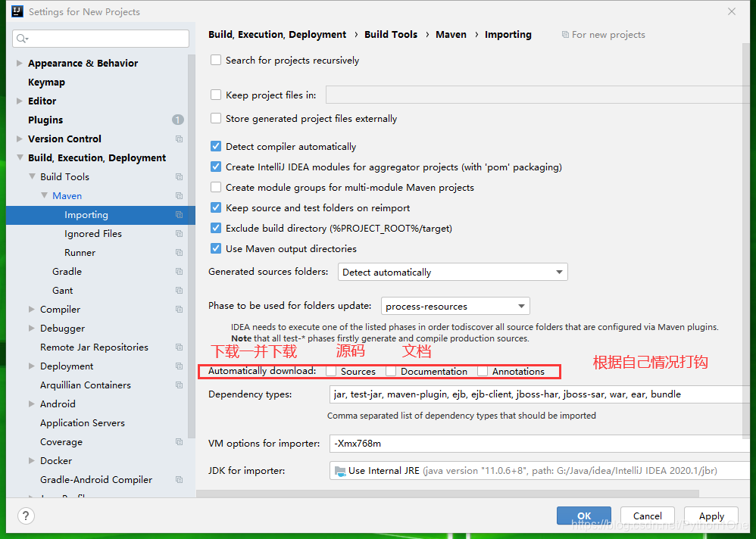Click project-level icon on Importing row
This screenshot has height=539, width=756.
(180, 215)
